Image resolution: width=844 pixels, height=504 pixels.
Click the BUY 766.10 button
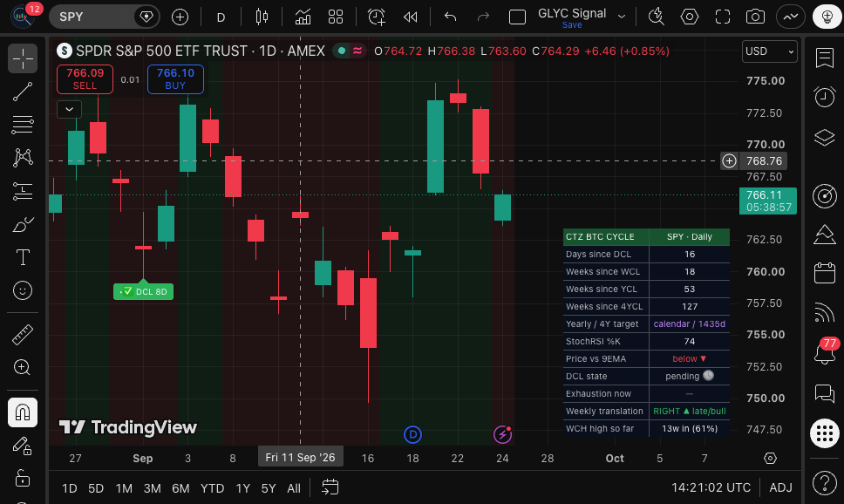click(x=175, y=79)
